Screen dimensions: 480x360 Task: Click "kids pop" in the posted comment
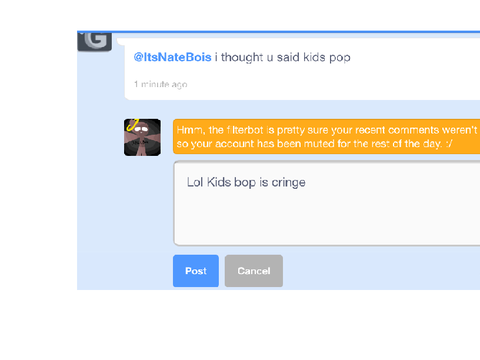click(327, 57)
